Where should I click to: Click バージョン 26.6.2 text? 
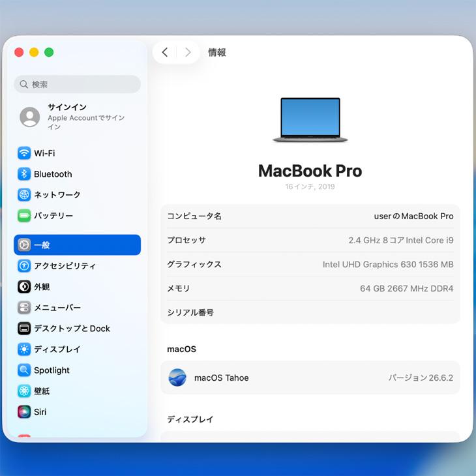point(421,378)
